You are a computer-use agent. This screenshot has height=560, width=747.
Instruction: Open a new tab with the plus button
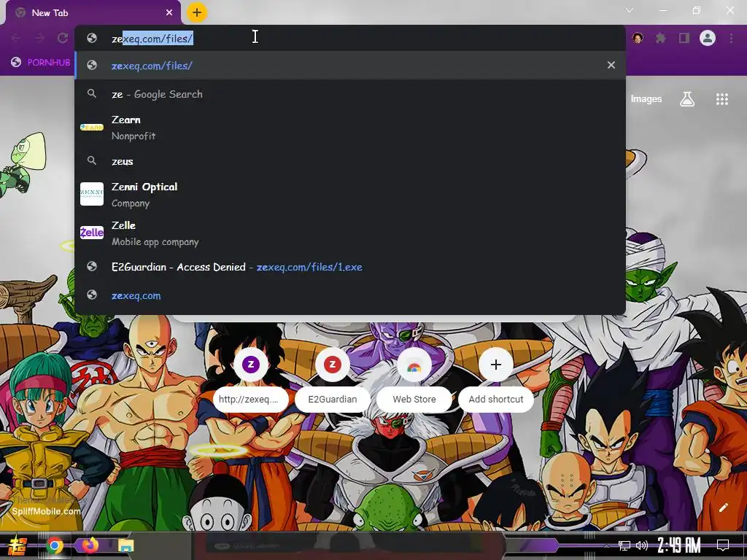pyautogui.click(x=197, y=12)
